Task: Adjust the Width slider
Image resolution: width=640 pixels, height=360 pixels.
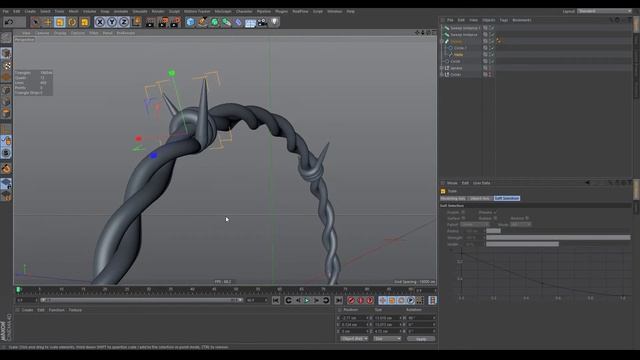Action: click(558, 244)
